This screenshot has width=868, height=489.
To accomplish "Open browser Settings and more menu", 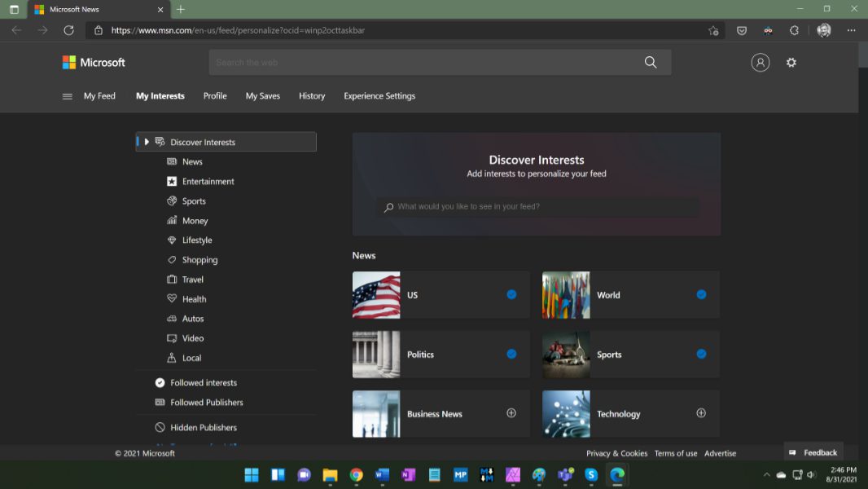I will point(851,30).
